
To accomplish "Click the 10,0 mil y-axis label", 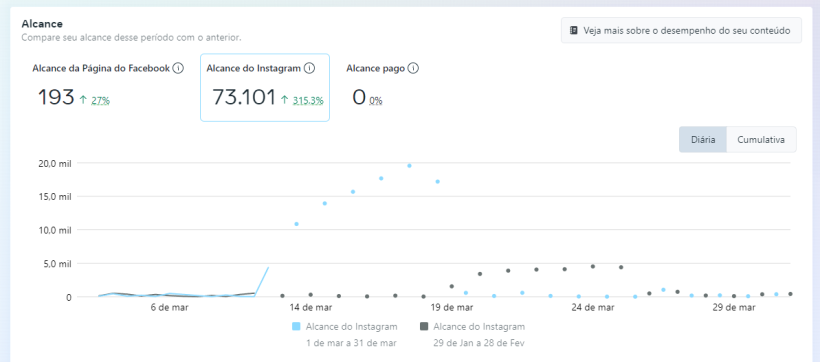I will 55,230.
